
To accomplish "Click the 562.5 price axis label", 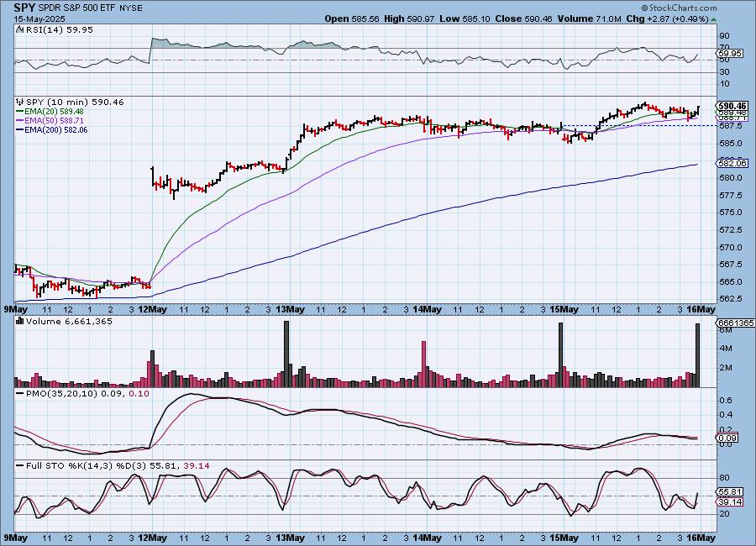I will point(731,299).
